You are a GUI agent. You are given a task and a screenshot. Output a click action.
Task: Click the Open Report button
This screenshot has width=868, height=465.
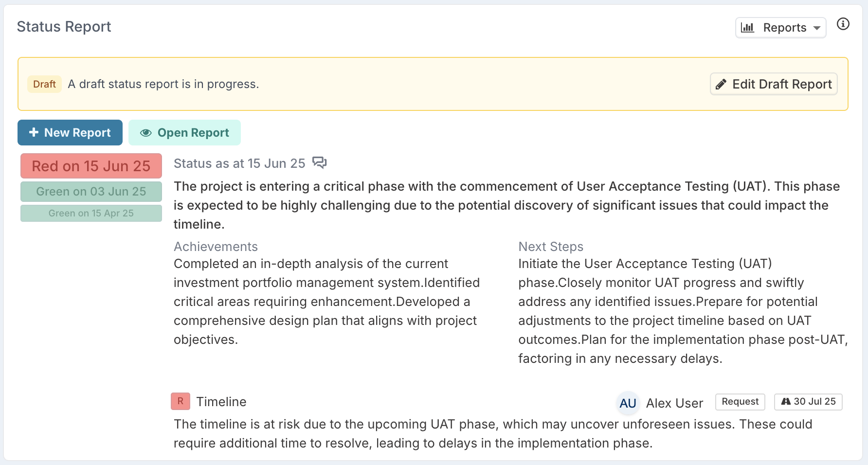point(184,132)
